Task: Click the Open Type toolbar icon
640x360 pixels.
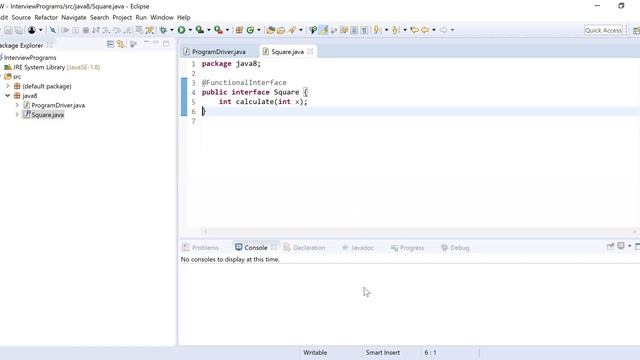Action: click(x=270, y=30)
